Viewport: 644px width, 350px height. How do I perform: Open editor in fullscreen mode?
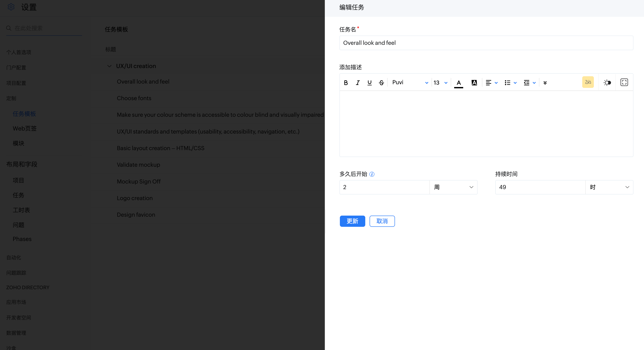[624, 82]
